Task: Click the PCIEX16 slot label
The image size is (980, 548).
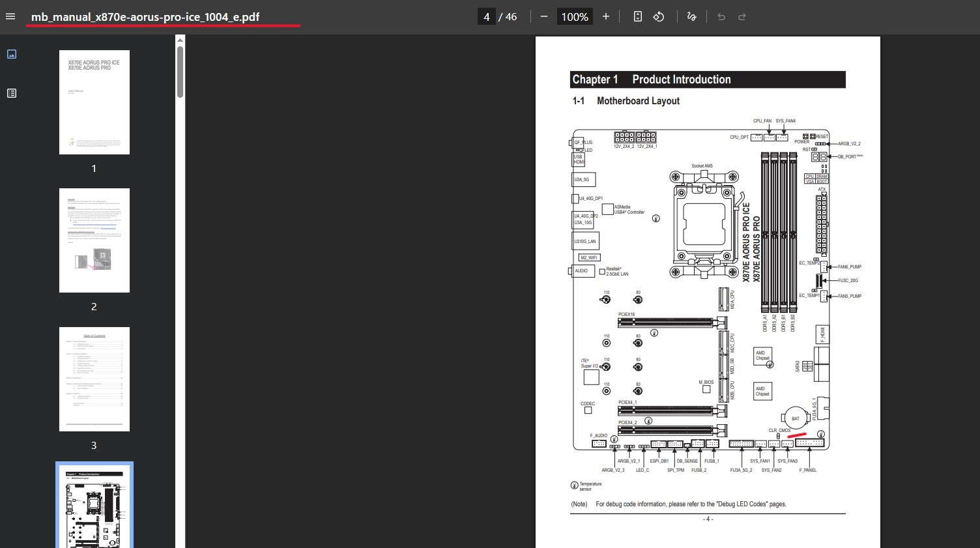Action: (627, 315)
